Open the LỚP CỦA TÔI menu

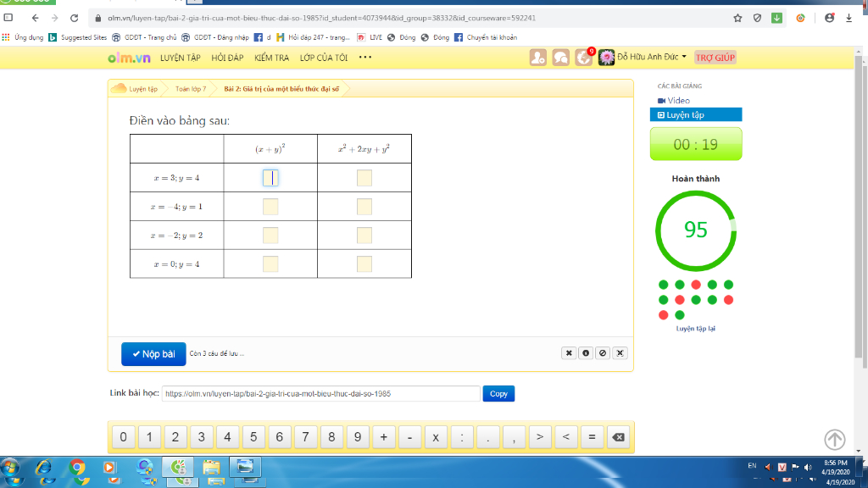[x=324, y=58]
